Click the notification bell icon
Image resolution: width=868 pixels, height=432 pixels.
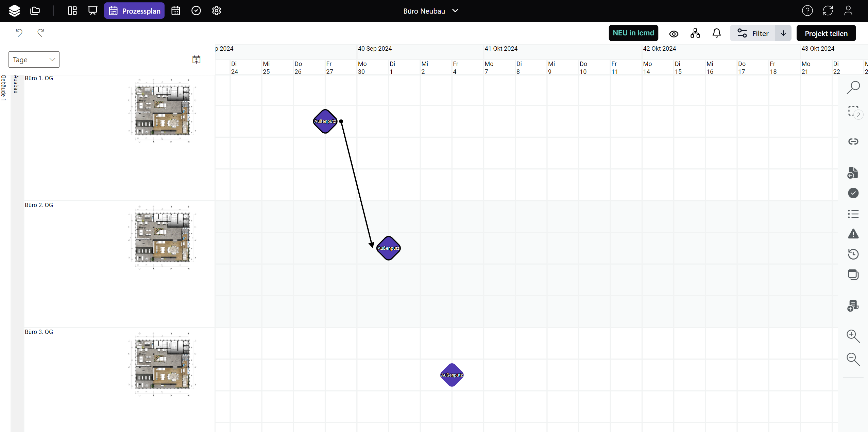(x=716, y=33)
